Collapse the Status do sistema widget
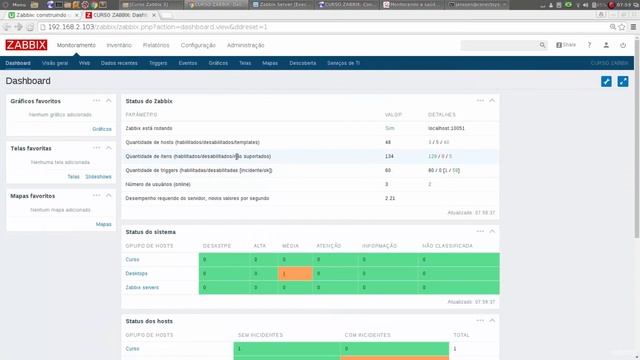 coord(492,231)
